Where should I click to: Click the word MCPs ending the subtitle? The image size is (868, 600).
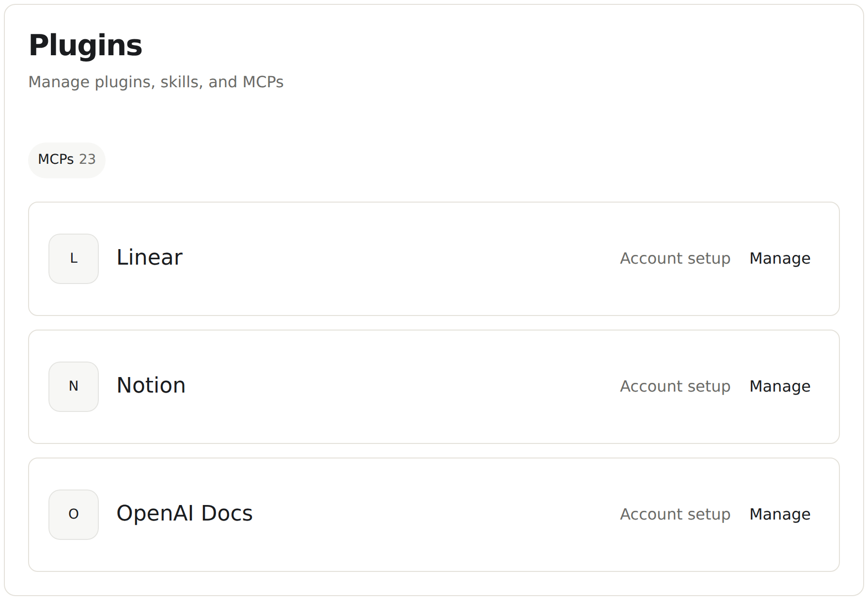[263, 82]
